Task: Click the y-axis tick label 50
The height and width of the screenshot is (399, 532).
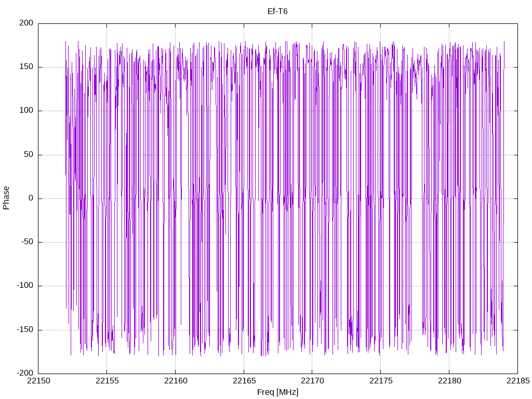Action: coord(29,154)
